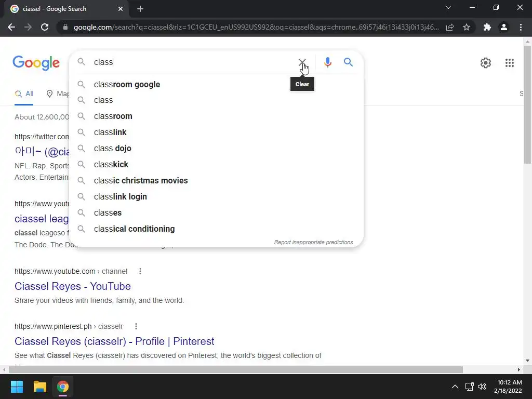View site information lock icon
This screenshot has width=532, height=399.
[x=65, y=27]
